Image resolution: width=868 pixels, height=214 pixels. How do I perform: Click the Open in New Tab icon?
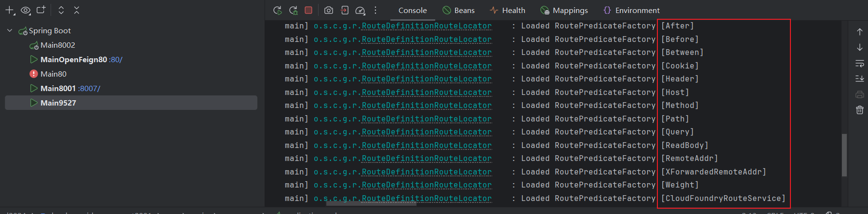[41, 10]
